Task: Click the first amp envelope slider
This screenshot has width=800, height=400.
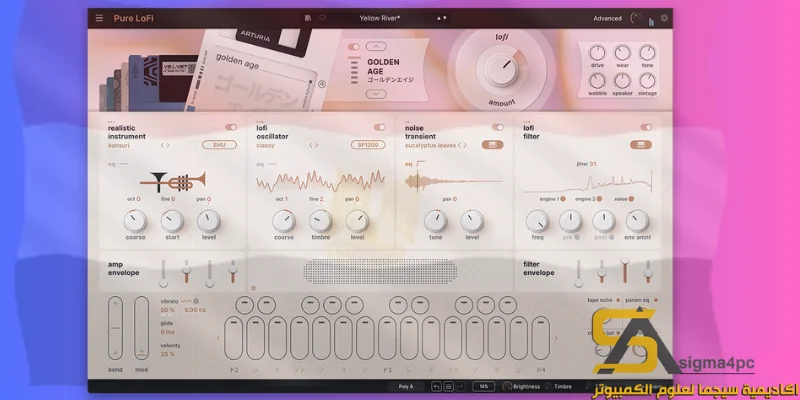Action: [163, 274]
